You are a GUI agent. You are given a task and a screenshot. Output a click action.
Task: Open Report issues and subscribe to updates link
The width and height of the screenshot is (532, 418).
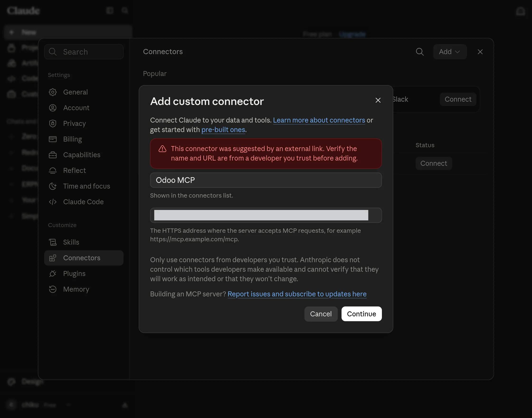tap(297, 294)
